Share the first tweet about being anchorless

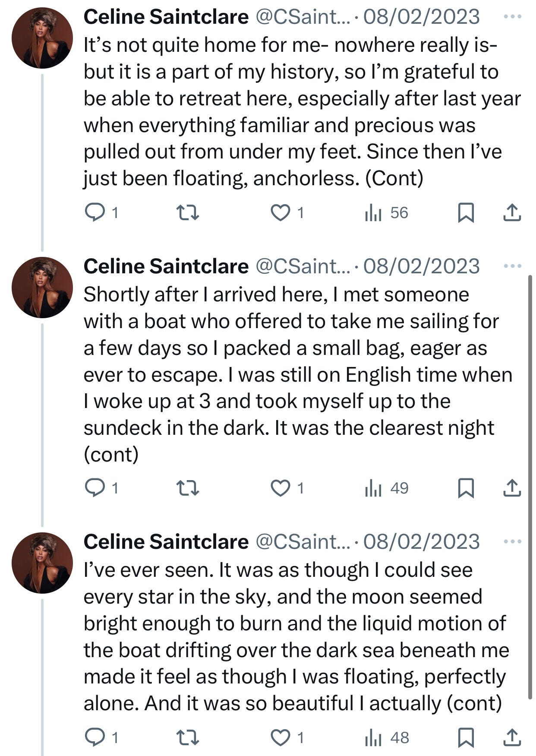pos(512,212)
